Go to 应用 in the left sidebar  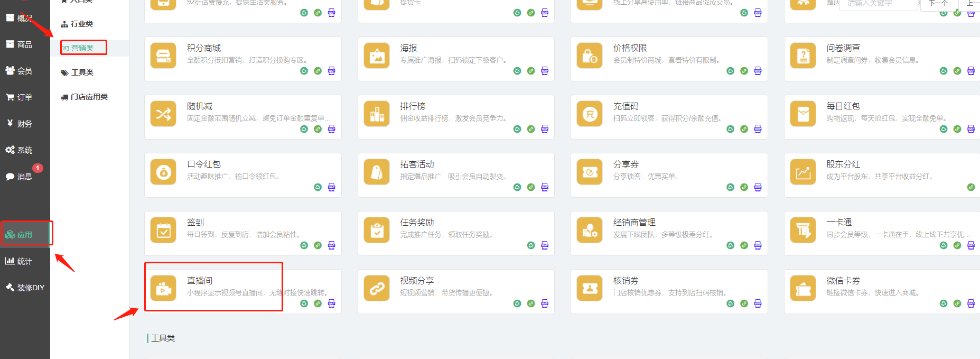[x=24, y=235]
